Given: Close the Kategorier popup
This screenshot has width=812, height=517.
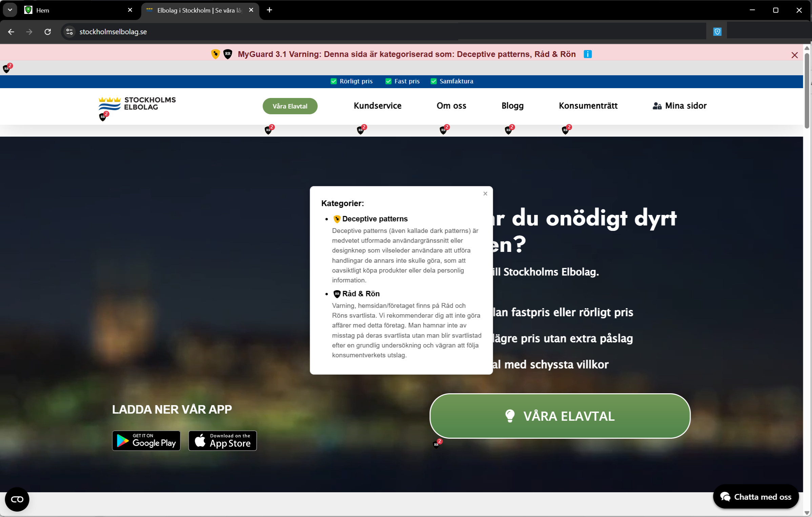Looking at the screenshot, I should (x=485, y=194).
